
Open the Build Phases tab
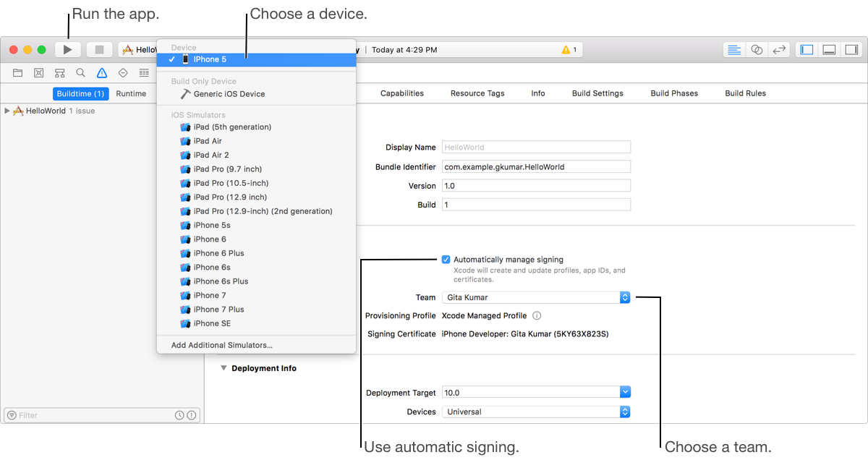click(674, 93)
